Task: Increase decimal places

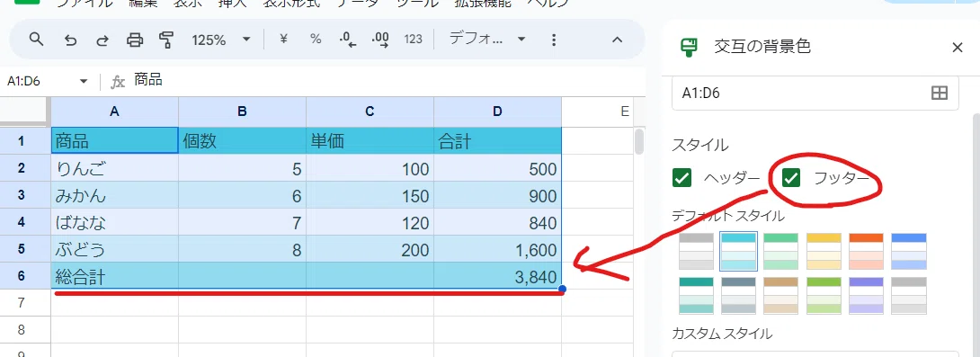Action: tap(380, 40)
